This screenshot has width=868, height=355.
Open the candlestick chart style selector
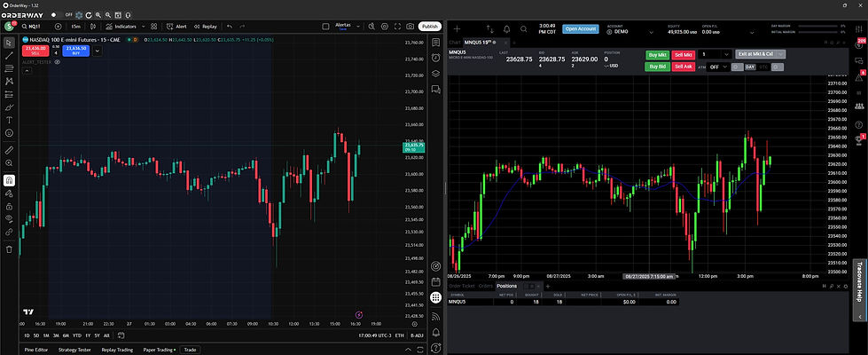coord(93,26)
